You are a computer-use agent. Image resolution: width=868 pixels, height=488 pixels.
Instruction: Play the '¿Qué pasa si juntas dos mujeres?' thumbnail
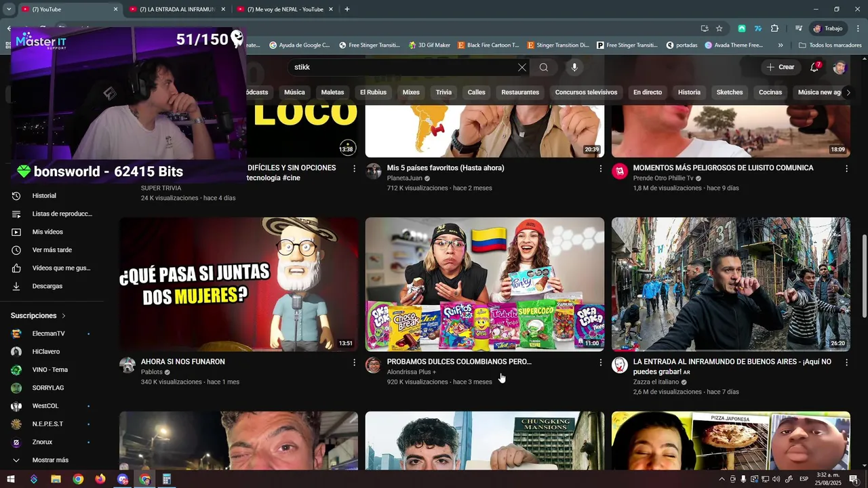[239, 284]
